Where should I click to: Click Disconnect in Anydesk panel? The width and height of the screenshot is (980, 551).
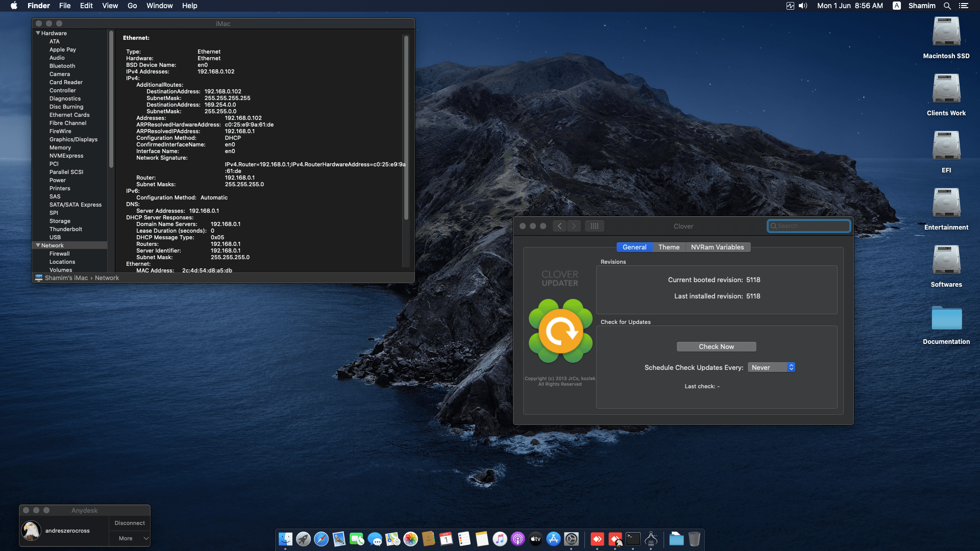[x=130, y=523]
